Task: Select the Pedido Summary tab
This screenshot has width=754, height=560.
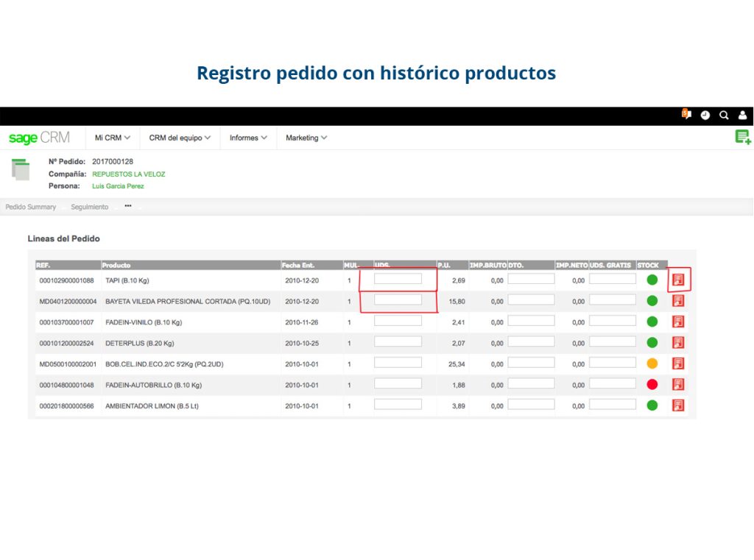Action: tap(31, 207)
